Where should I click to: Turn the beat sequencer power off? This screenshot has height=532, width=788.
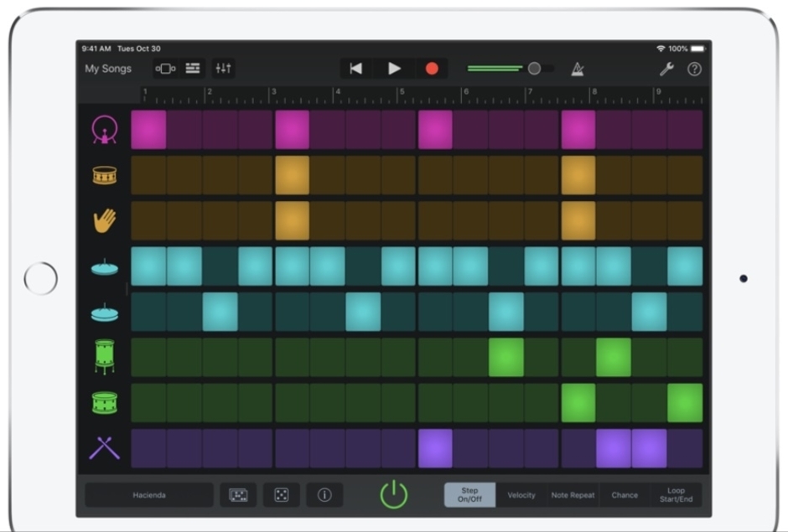coord(394,495)
